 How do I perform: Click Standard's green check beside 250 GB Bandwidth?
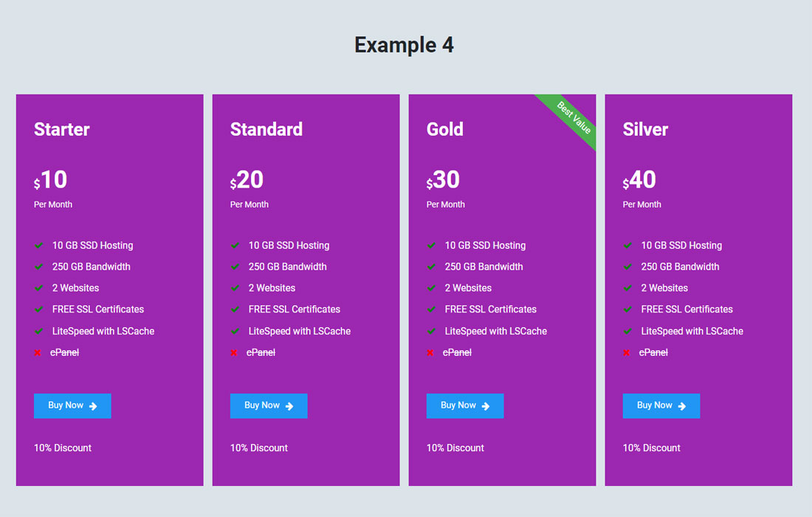pos(235,267)
